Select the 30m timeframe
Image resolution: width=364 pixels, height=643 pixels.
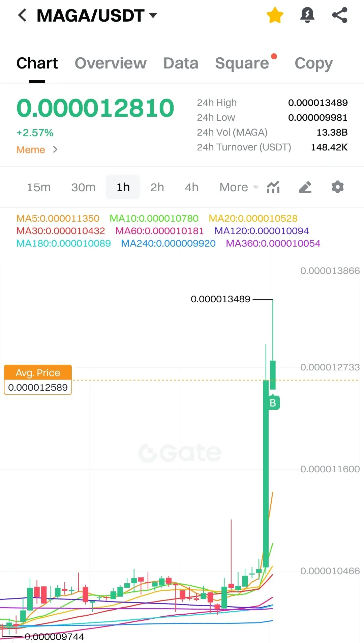(x=83, y=187)
